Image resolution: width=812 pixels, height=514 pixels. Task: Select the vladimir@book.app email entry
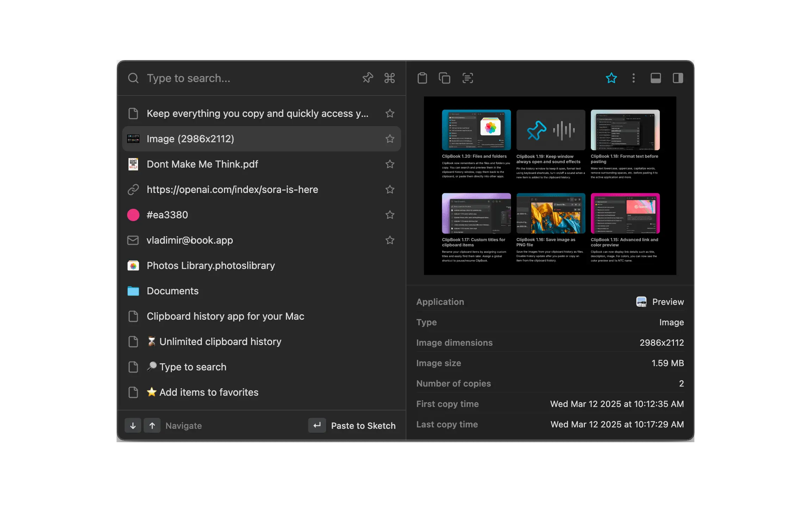click(190, 240)
